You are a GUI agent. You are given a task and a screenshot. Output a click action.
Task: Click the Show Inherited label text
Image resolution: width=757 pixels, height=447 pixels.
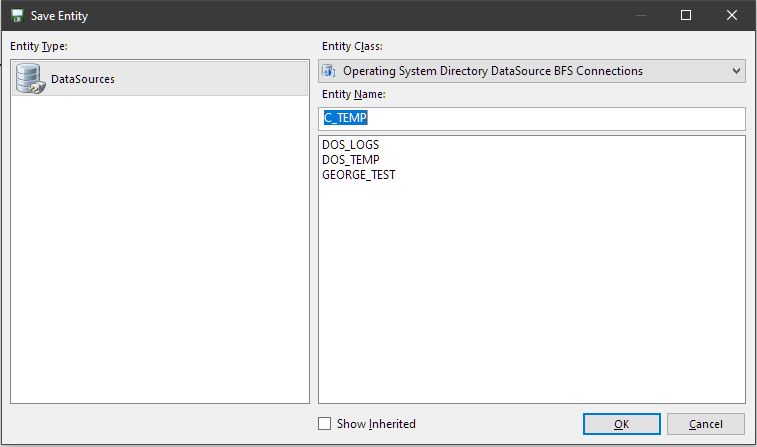[376, 424]
